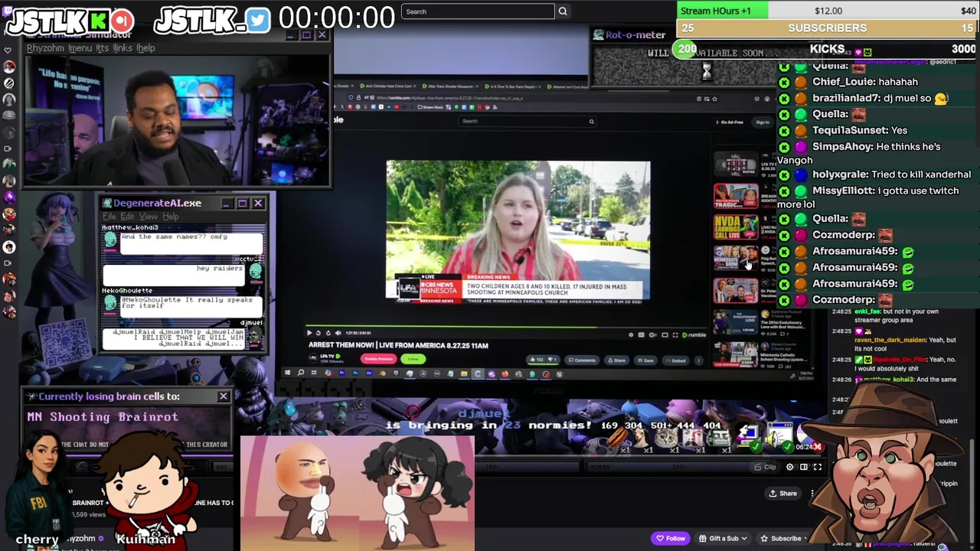
Task: Click Chief_Louie username in chat
Action: pyautogui.click(x=842, y=82)
